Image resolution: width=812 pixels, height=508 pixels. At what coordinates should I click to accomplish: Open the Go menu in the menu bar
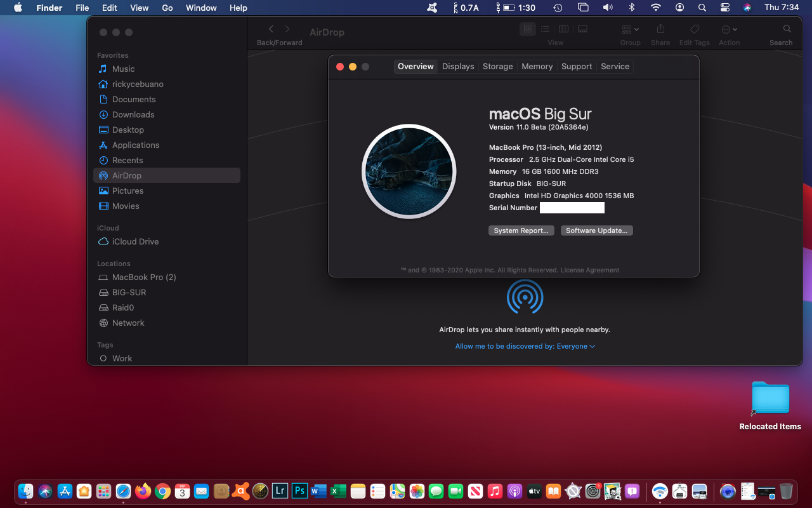tap(167, 8)
